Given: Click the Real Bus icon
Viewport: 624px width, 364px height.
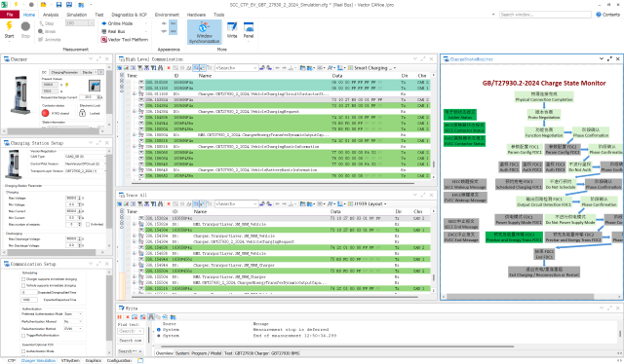Looking at the screenshot, I should (104, 31).
